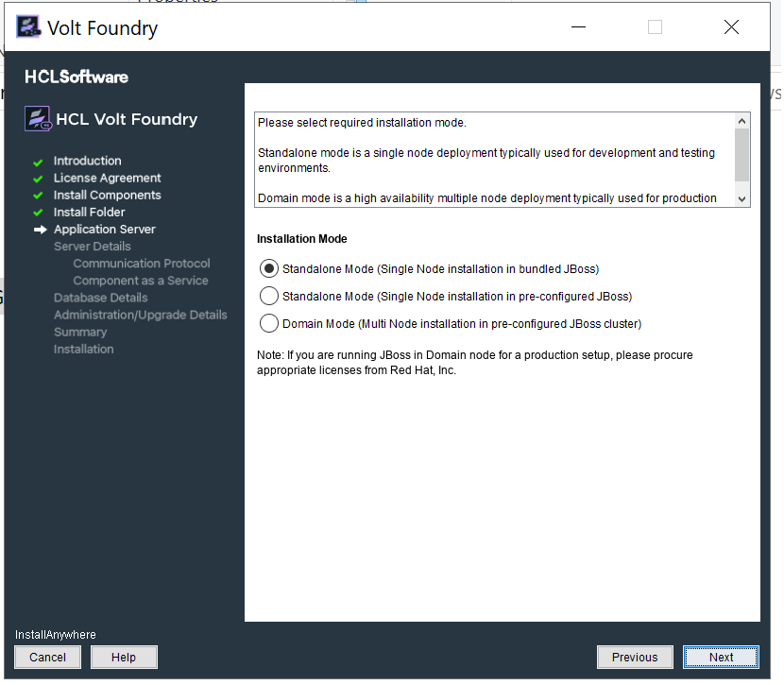
Task: Select Standalone Mode with bundled JBoss
Action: click(x=269, y=268)
